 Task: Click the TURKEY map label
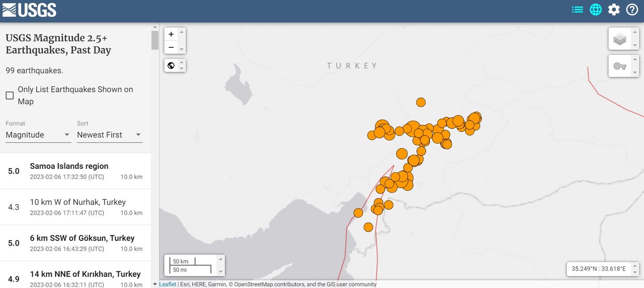coord(352,65)
